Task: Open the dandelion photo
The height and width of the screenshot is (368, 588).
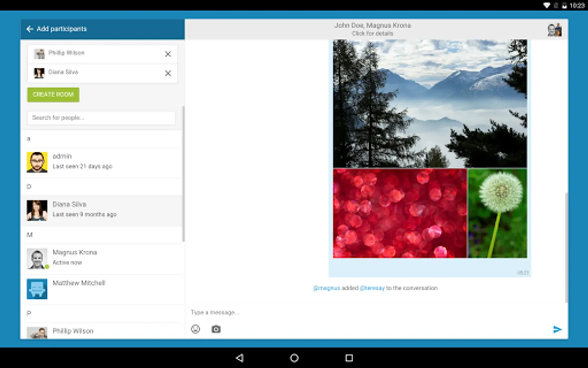Action: pyautogui.click(x=497, y=213)
